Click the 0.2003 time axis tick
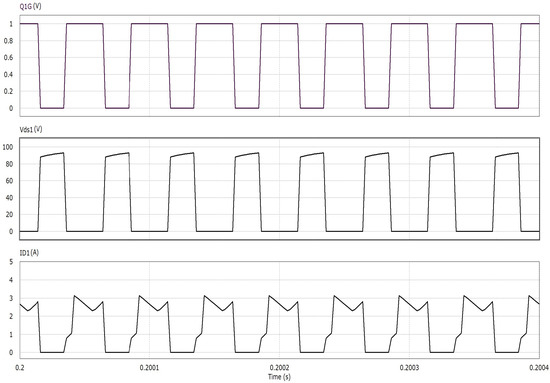Screen dimensions: 550x383 tap(409, 368)
